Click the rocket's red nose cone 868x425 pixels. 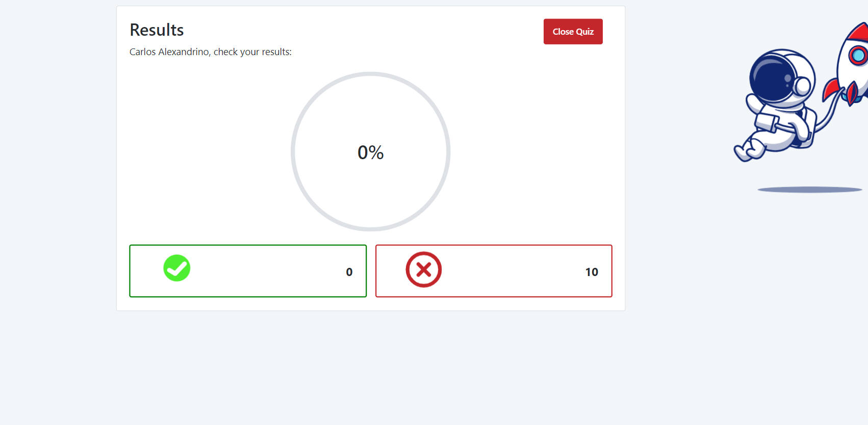pyautogui.click(x=859, y=32)
